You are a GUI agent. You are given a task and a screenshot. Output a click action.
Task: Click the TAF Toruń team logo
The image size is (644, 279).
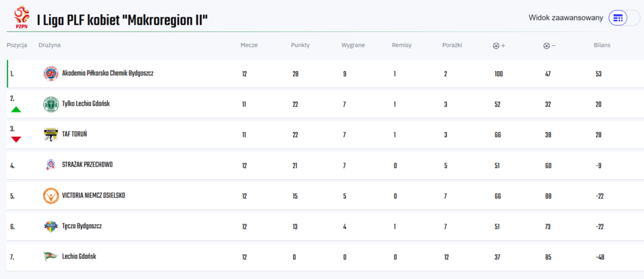tap(51, 135)
